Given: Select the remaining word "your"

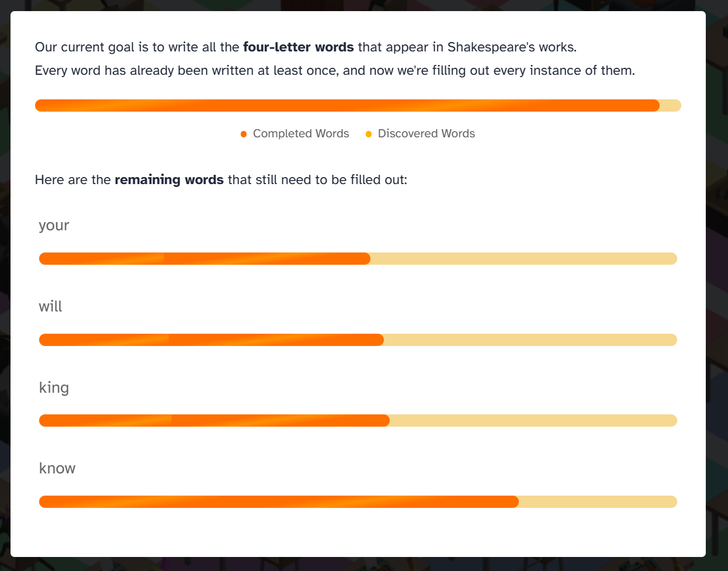Looking at the screenshot, I should [x=54, y=226].
